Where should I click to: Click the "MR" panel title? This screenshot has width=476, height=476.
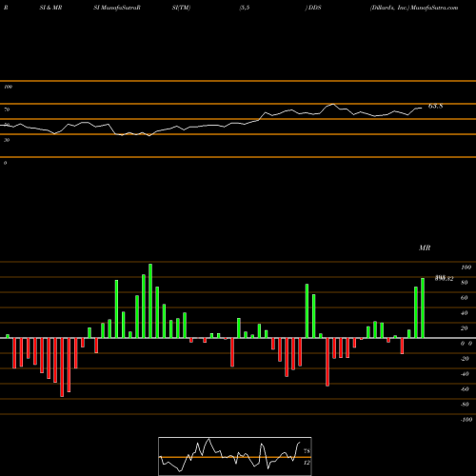point(425,248)
